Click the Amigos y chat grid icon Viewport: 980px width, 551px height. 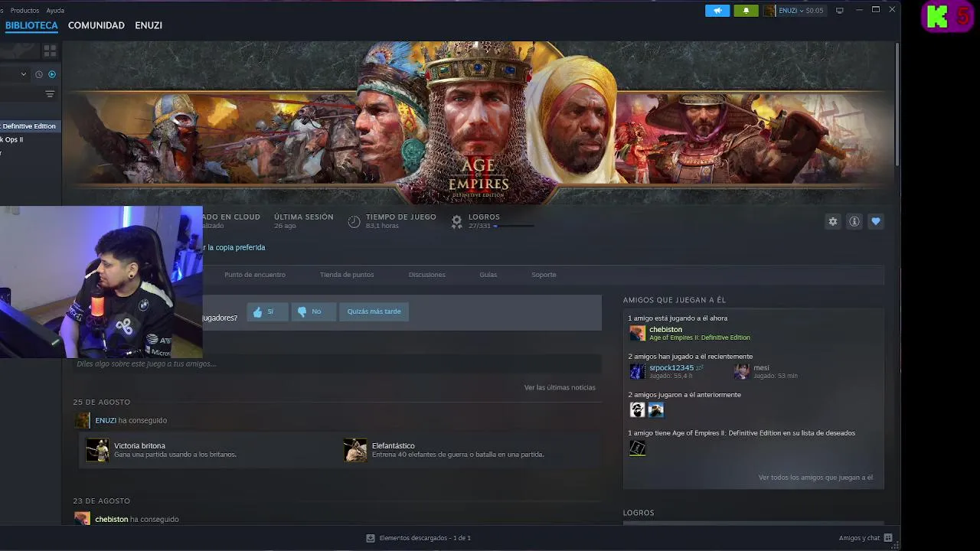(x=888, y=538)
